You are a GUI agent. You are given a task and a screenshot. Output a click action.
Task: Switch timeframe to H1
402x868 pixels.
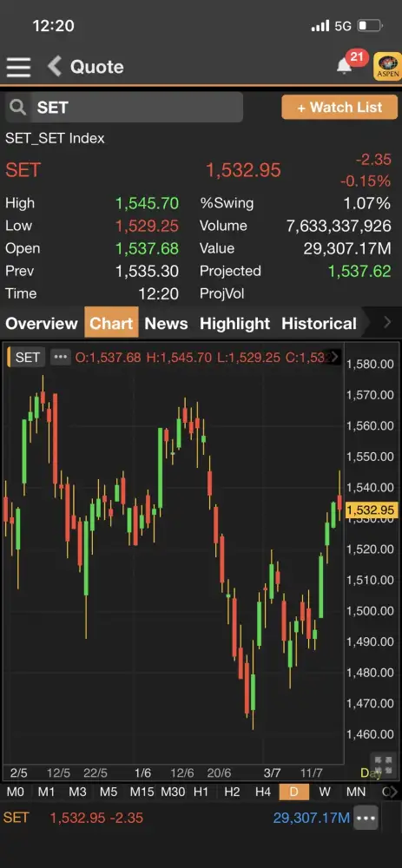(201, 792)
